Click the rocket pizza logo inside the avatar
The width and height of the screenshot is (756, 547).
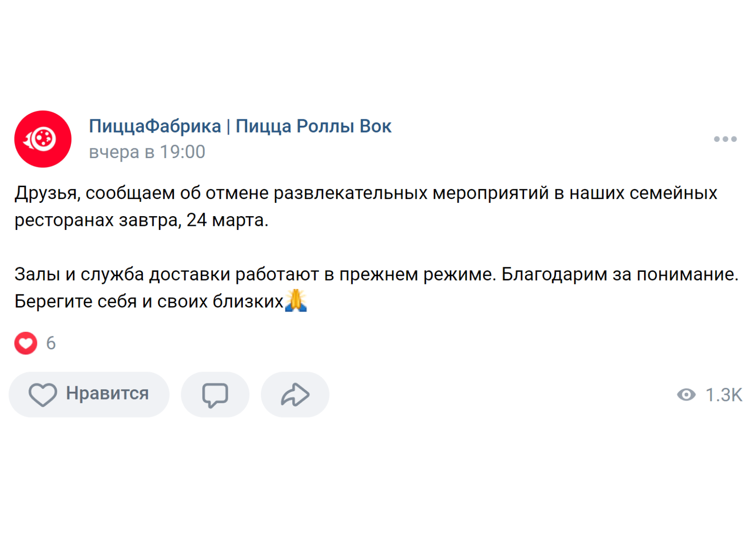pos(41,139)
